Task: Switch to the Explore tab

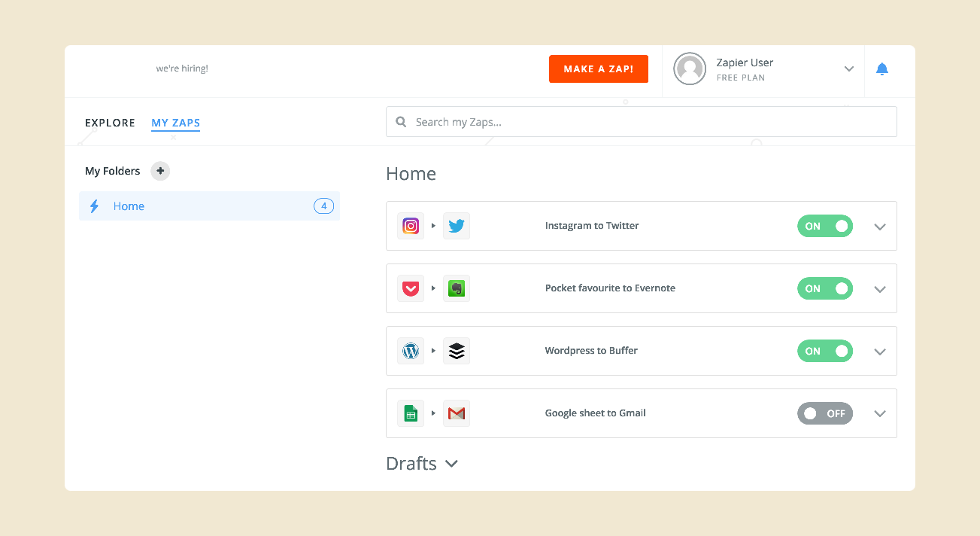Action: coord(110,123)
